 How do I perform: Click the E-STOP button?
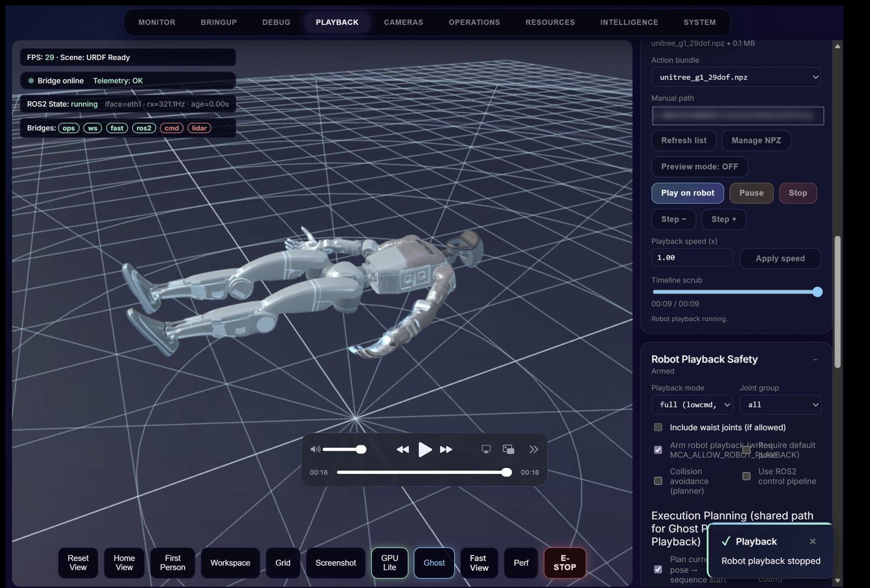click(x=565, y=562)
